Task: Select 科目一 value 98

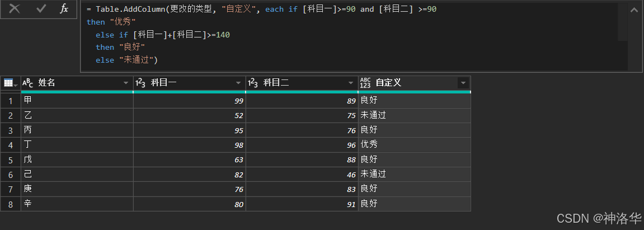Action: [190, 145]
